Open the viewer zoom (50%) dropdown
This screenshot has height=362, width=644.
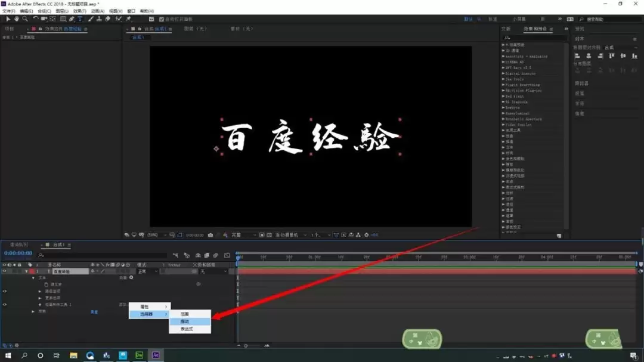coord(157,235)
